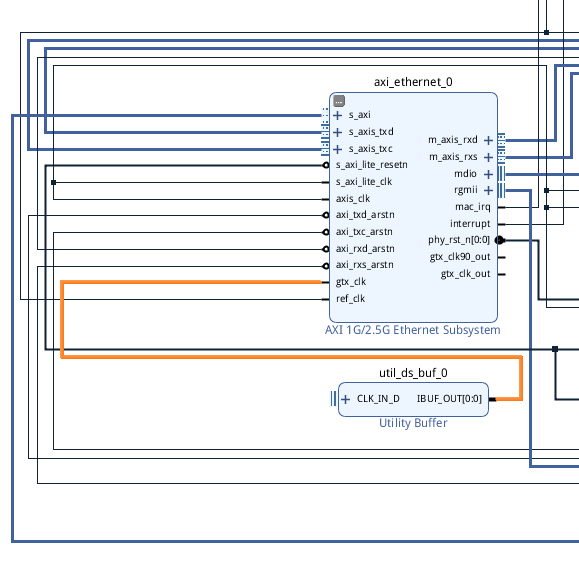Expand the mdio interface plus icon
Screen dimensions: 579x563
pos(488,174)
